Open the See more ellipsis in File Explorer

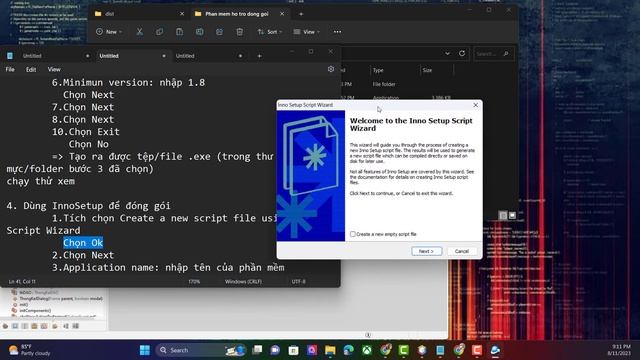(x=337, y=32)
